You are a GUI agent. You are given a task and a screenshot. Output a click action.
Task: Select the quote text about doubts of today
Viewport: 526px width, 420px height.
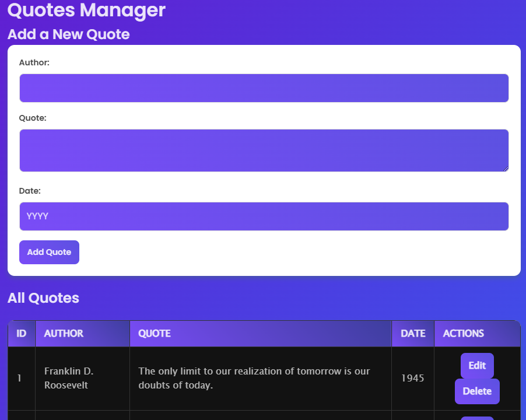pyautogui.click(x=254, y=378)
